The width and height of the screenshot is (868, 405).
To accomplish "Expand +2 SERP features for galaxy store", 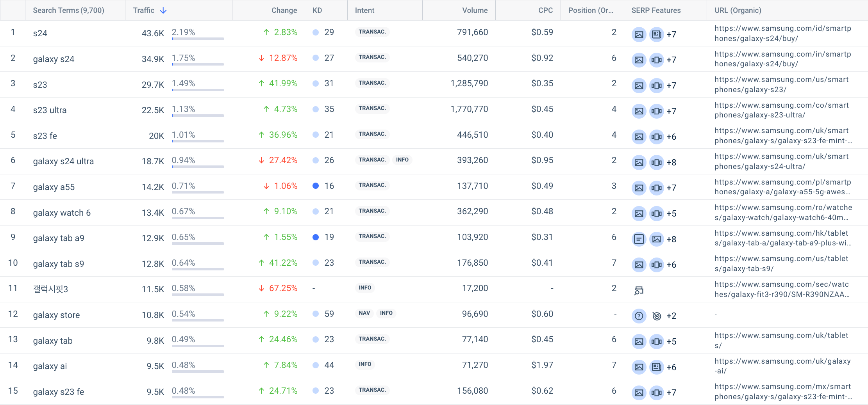I will pos(671,316).
